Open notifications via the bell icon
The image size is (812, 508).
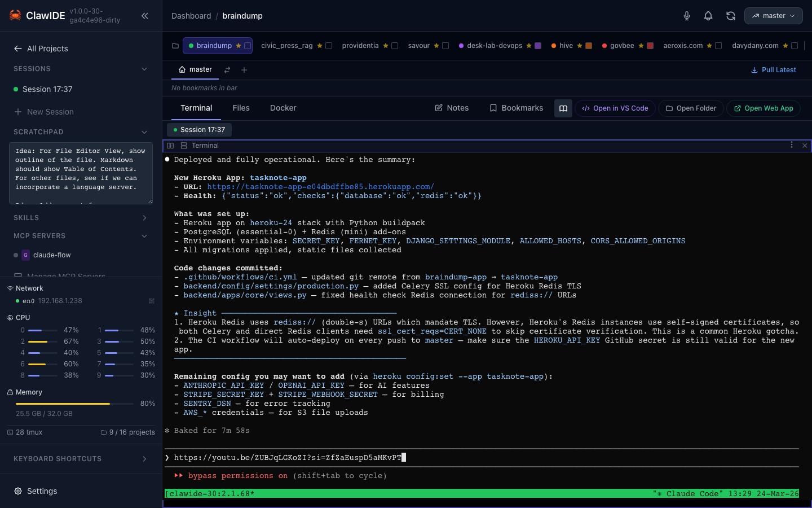[x=708, y=16]
